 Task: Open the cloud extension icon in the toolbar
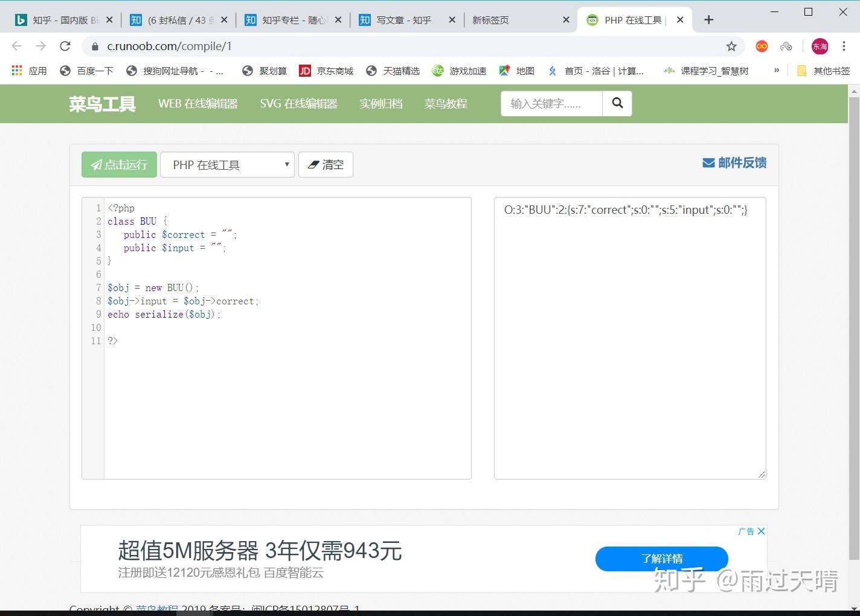(786, 47)
